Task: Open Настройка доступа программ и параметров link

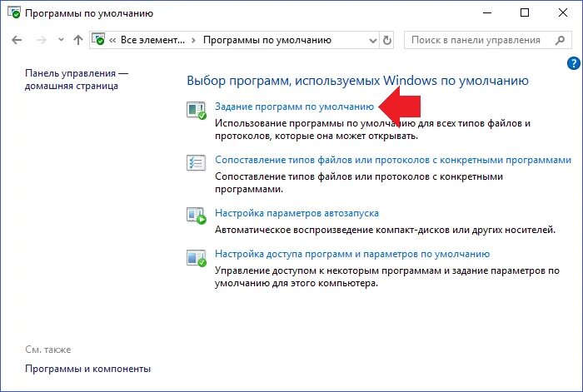Action: 352,254
